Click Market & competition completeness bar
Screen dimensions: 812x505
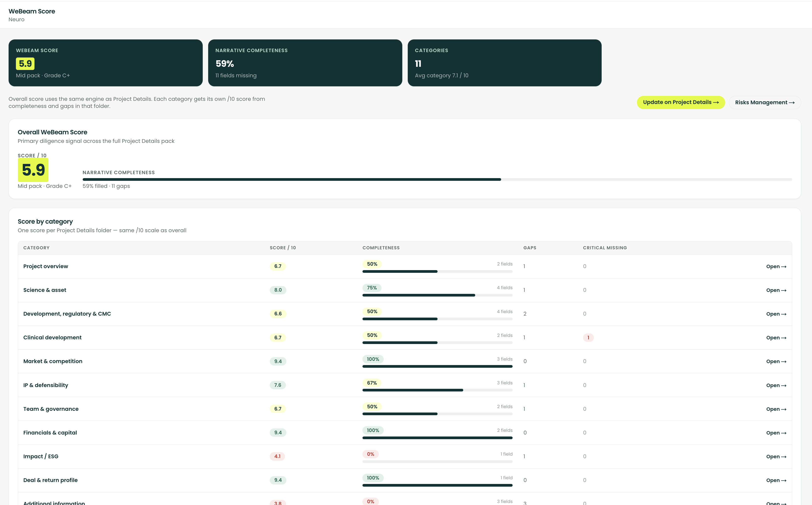tap(437, 366)
